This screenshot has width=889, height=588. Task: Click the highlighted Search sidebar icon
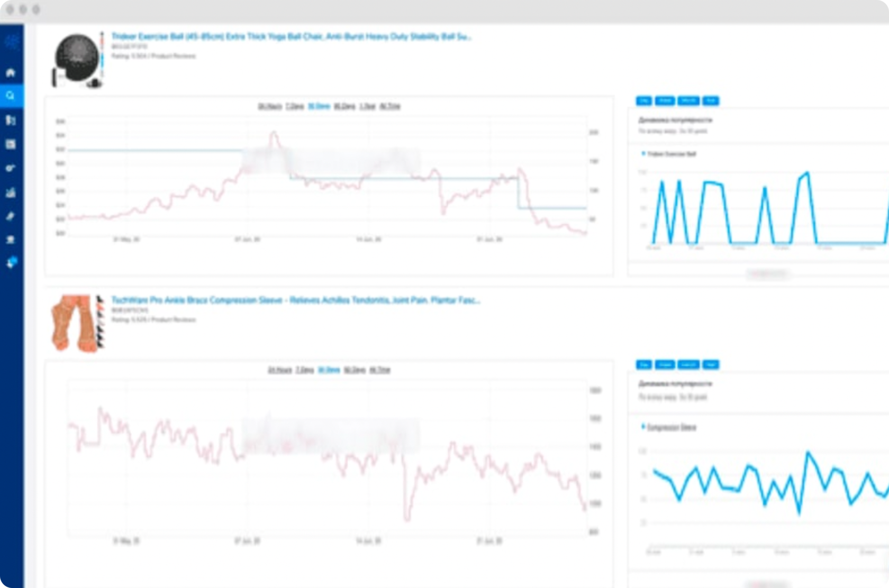click(x=11, y=96)
